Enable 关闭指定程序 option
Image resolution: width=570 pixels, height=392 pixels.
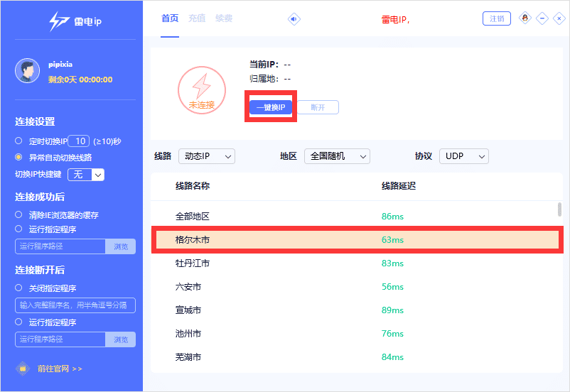click(x=18, y=288)
